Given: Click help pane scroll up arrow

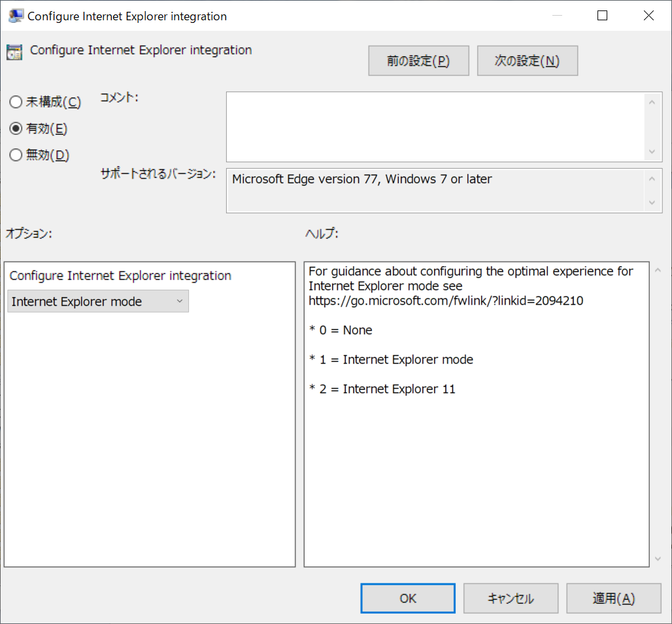Looking at the screenshot, I should [x=658, y=270].
